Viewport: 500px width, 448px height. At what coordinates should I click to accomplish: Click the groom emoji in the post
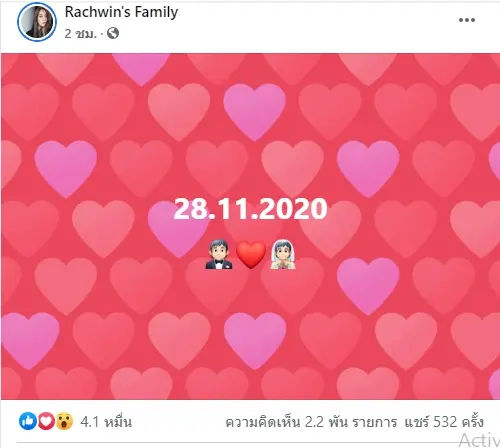(x=219, y=254)
